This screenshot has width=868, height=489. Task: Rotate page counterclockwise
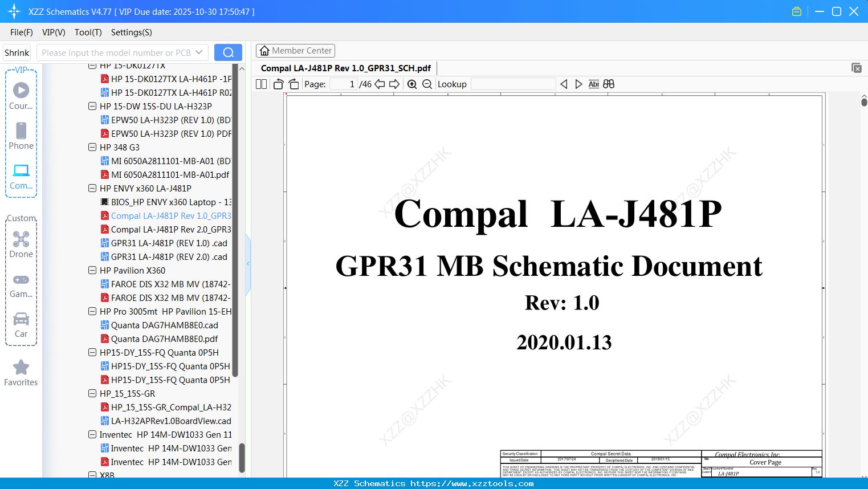click(278, 84)
